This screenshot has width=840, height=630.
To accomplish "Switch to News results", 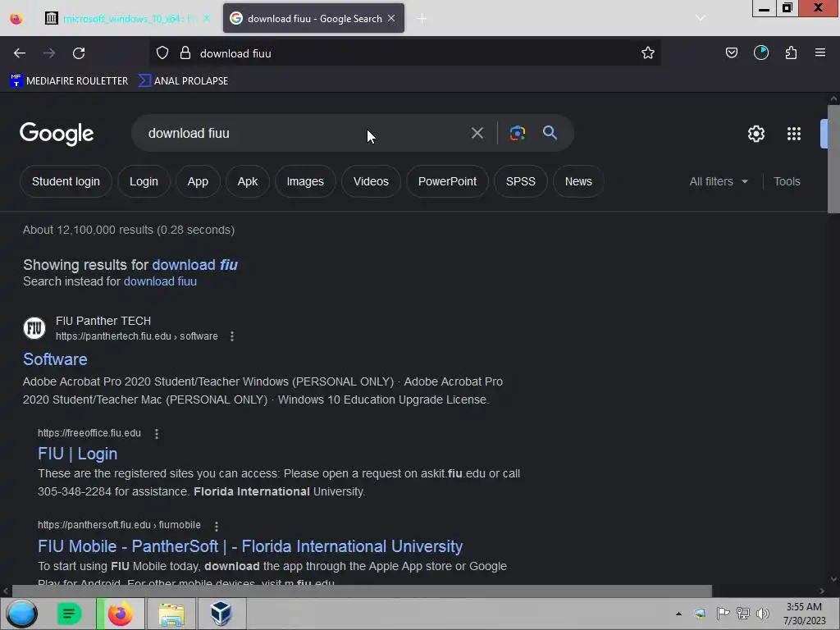I will click(x=578, y=181).
